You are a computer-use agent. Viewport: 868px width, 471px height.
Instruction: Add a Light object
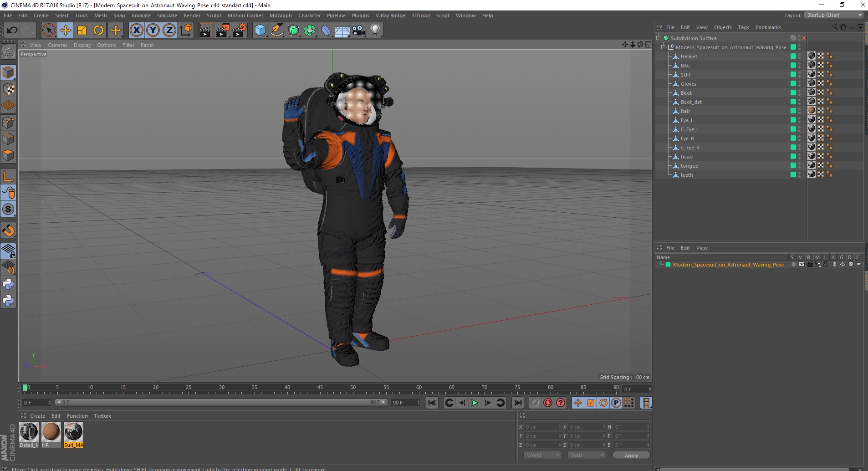pyautogui.click(x=375, y=31)
